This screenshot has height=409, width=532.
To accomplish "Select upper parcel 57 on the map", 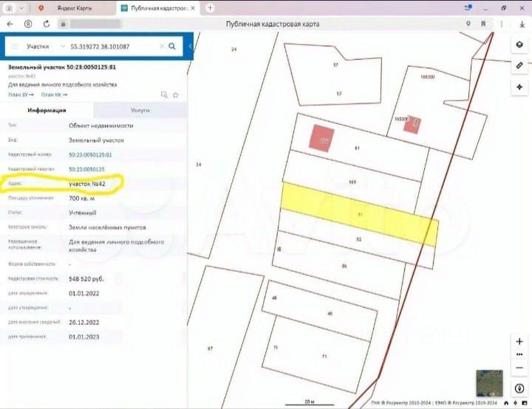I will click(335, 65).
